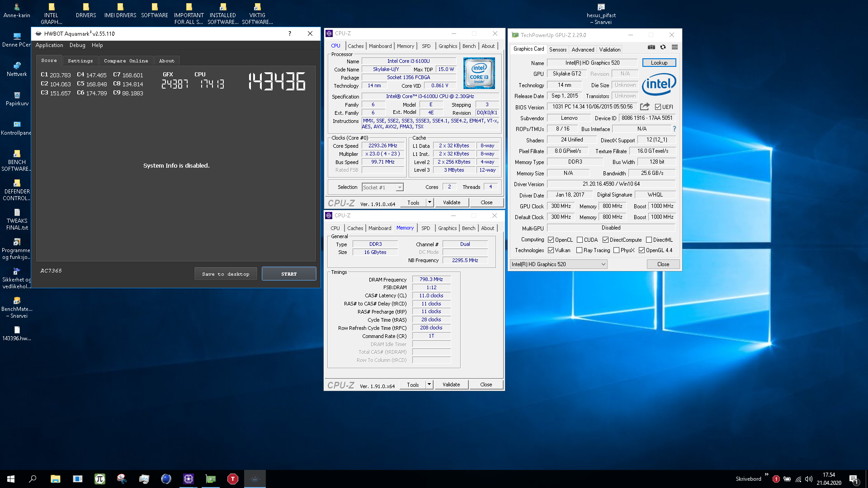Click the Close button at GPU-Z bottom
Image resolution: width=868 pixels, height=488 pixels.
663,264
